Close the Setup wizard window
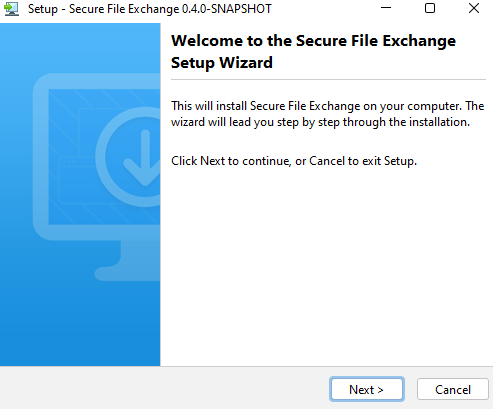Screen dimensions: 493x409 point(474,8)
